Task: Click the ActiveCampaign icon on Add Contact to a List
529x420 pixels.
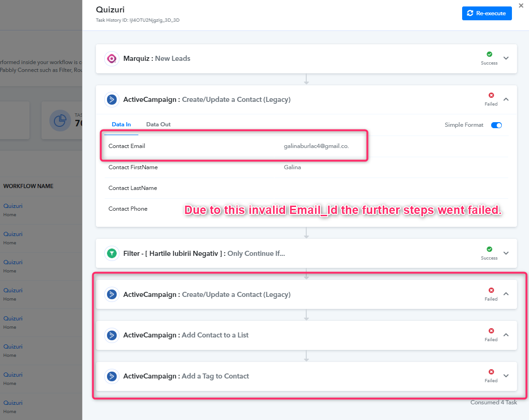Action: [x=112, y=335]
